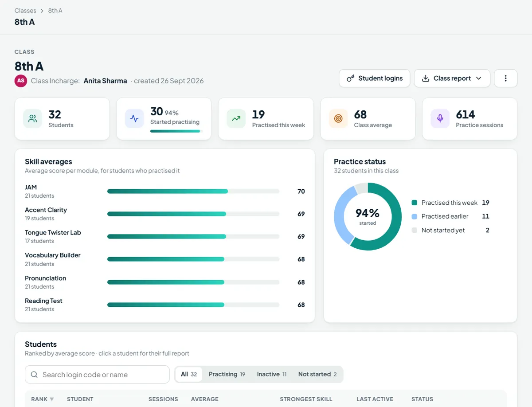Click the Pronunciation score bar
Image resolution: width=532 pixels, height=407 pixels.
click(x=193, y=282)
